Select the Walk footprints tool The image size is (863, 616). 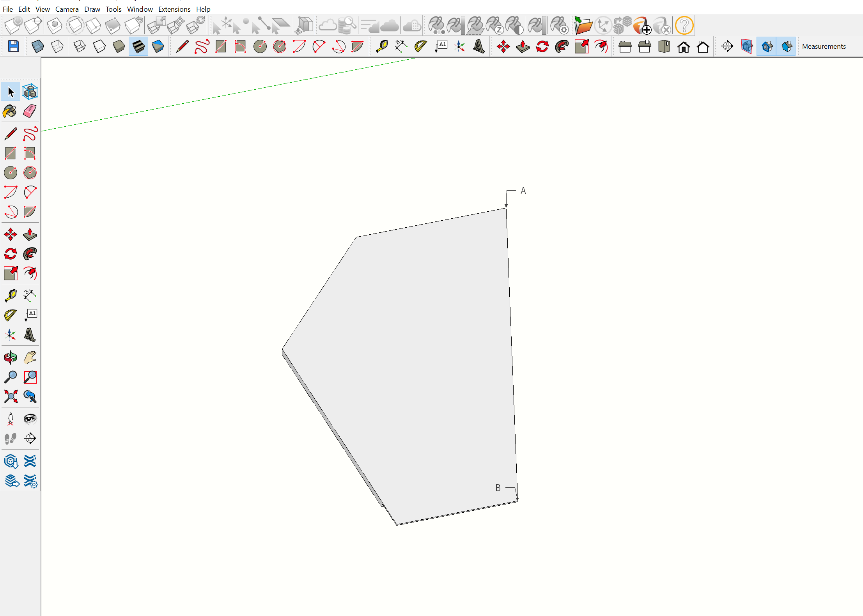11,439
